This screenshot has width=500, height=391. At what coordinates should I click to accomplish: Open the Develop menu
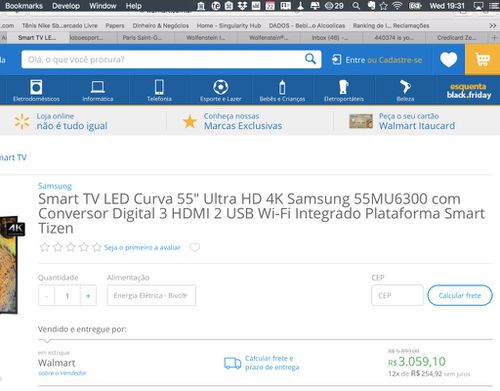[x=66, y=6]
